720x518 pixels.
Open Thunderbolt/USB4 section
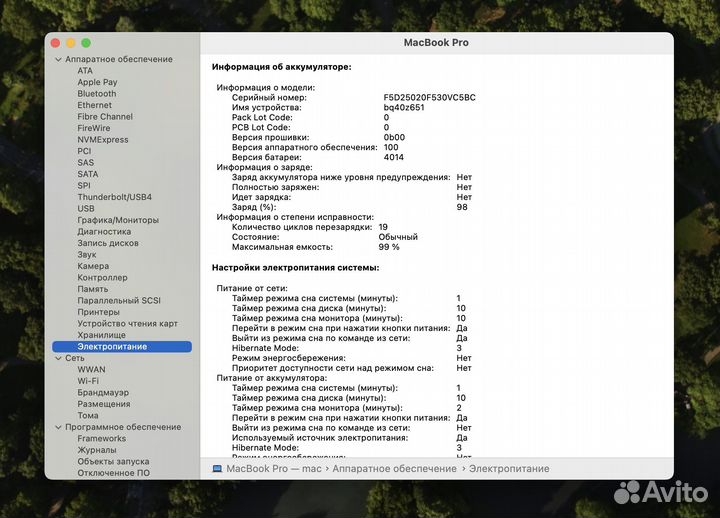tap(114, 197)
